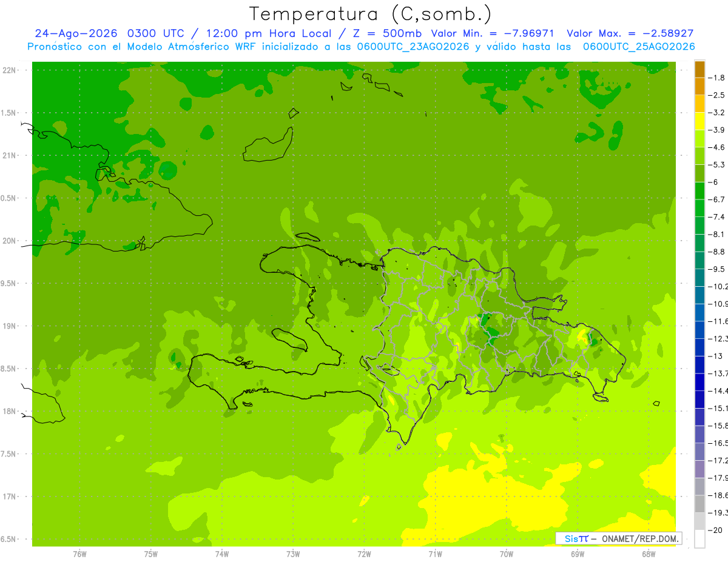Image resolution: width=728 pixels, height=562 pixels.
Task: Click the "19N" latitude label
Action: point(9,326)
